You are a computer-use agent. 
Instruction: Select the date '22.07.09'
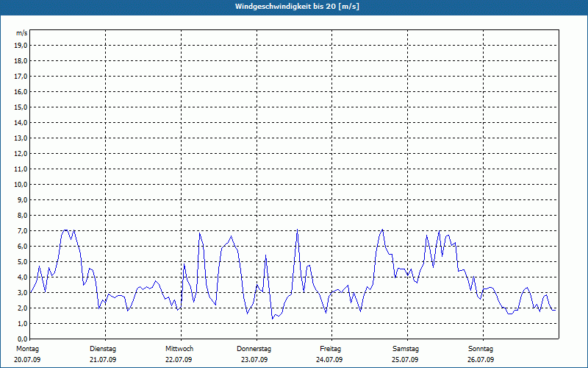coord(179,360)
